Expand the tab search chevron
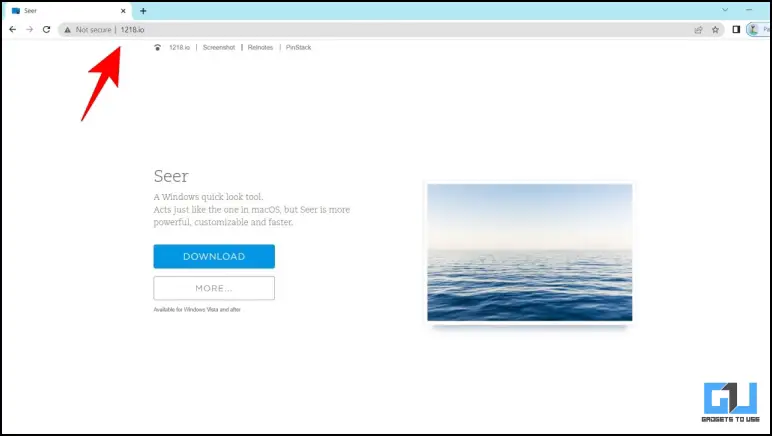The height and width of the screenshot is (436, 772). coord(725,10)
